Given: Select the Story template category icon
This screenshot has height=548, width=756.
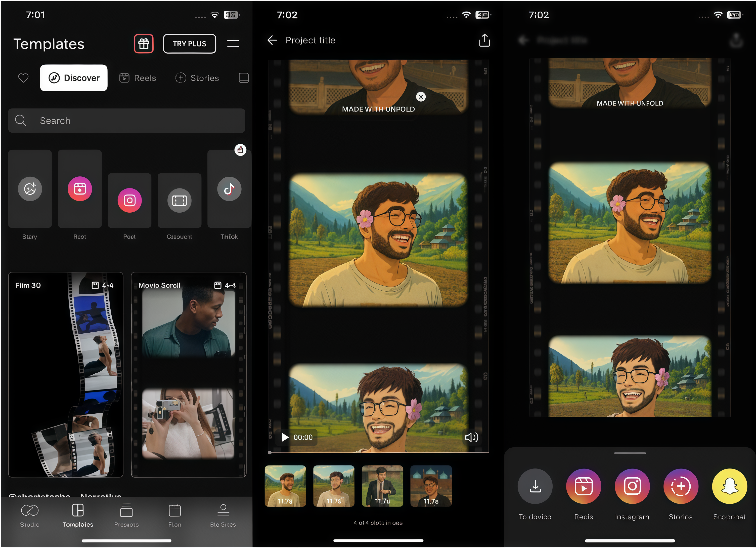Looking at the screenshot, I should pos(30,189).
